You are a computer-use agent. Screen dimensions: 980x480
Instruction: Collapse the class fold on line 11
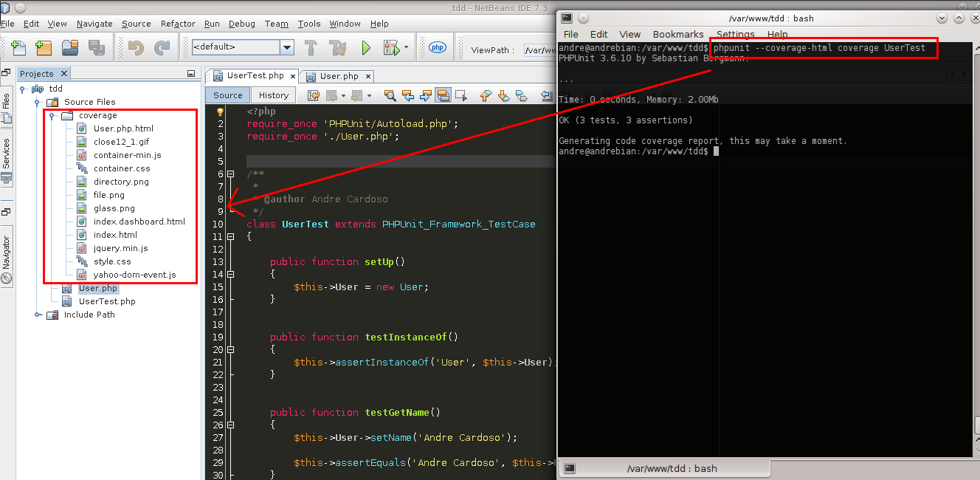tap(230, 237)
